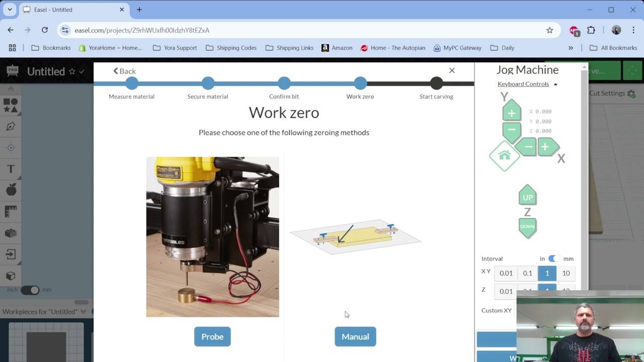Jump to Measure material step
This screenshot has width=644, height=362.
coord(132,83)
